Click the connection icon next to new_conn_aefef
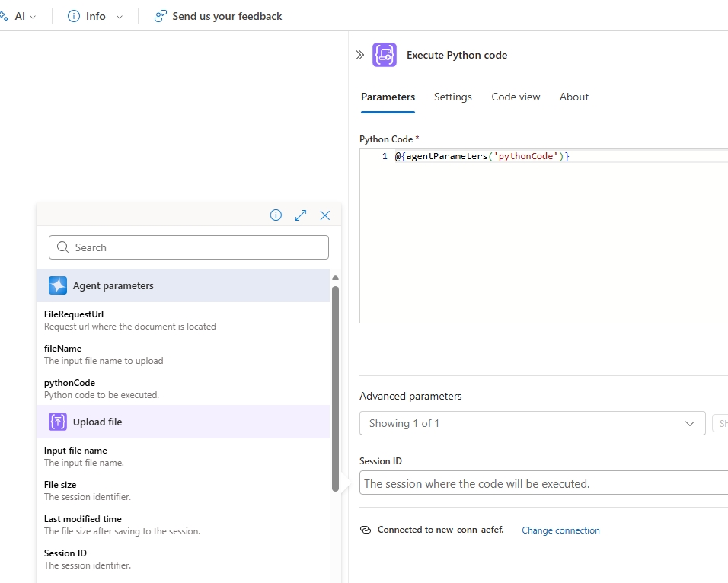This screenshot has width=728, height=583. point(367,530)
